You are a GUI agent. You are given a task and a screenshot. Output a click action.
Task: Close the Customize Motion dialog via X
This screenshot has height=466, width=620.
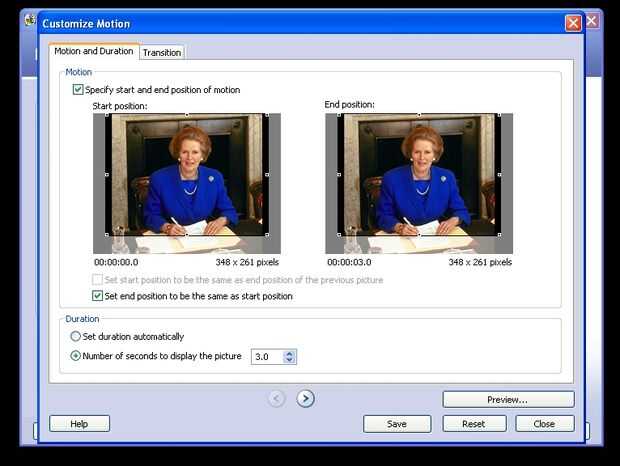click(573, 23)
